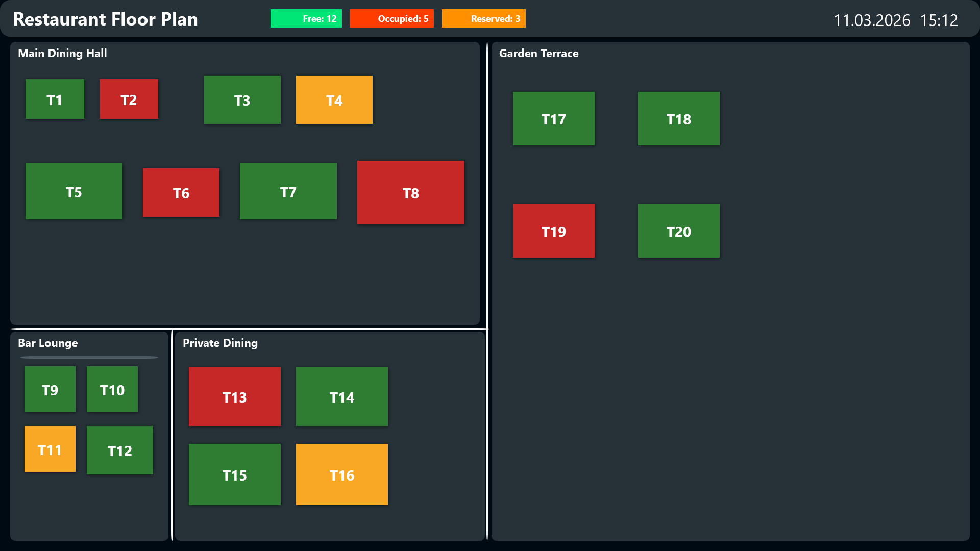
Task: Click the Occupied: 5 legend indicator
Action: tap(391, 18)
